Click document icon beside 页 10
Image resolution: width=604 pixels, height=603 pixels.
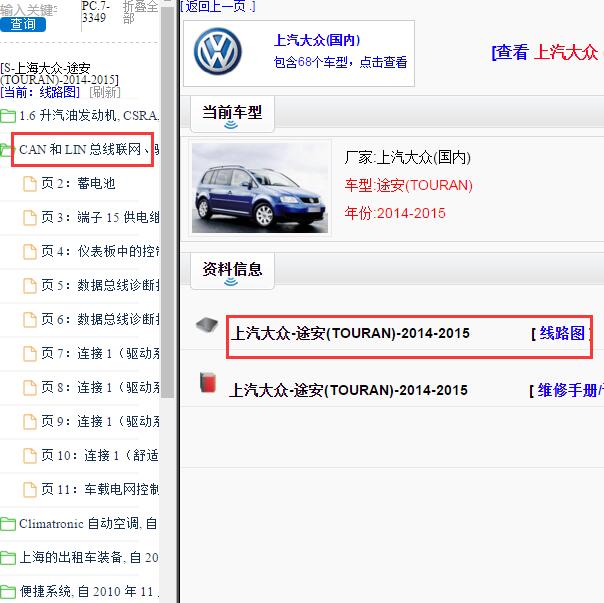[30, 456]
